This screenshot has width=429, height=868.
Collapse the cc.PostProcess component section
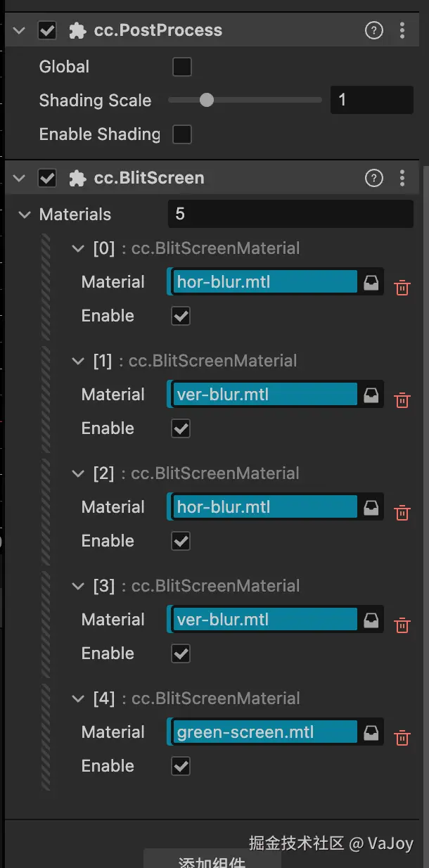click(20, 31)
